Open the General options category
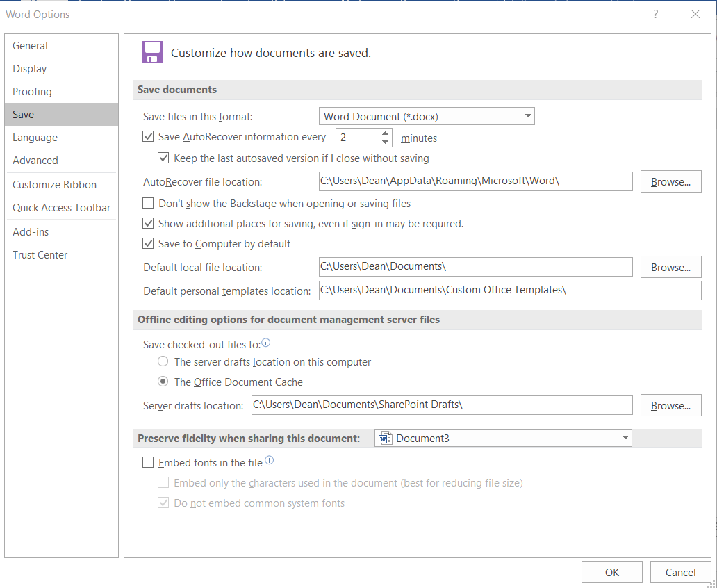The height and width of the screenshot is (588, 717). coord(61,46)
